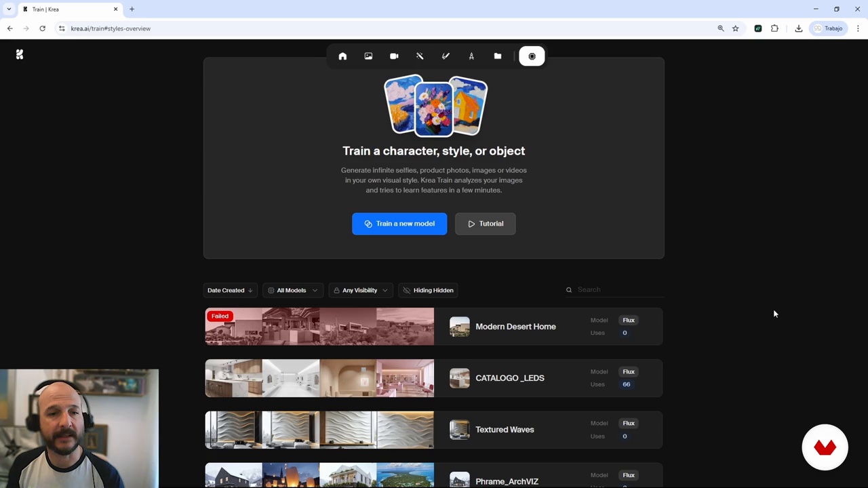The image size is (868, 488).
Task: Open the Video tool camera icon
Action: pos(394,56)
